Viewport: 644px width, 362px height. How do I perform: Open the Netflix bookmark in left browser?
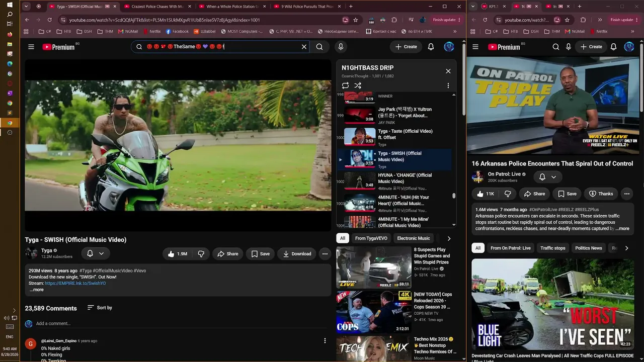click(x=151, y=31)
